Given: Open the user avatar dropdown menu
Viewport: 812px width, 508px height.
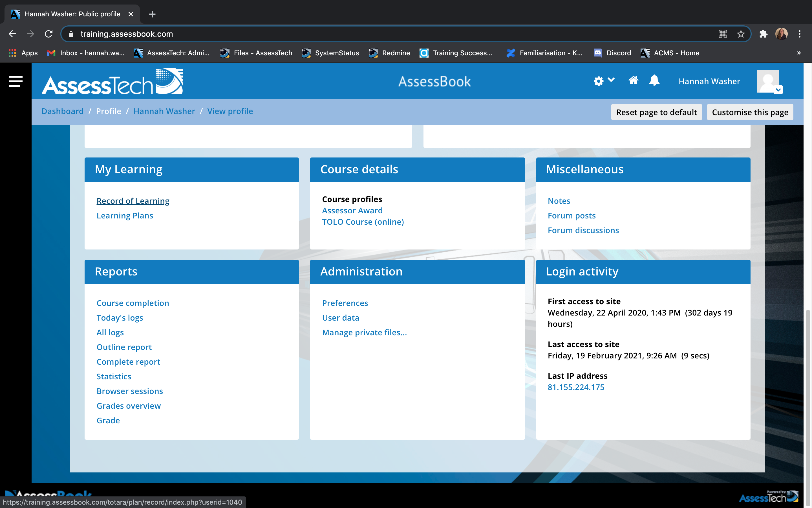Looking at the screenshot, I should tap(769, 82).
